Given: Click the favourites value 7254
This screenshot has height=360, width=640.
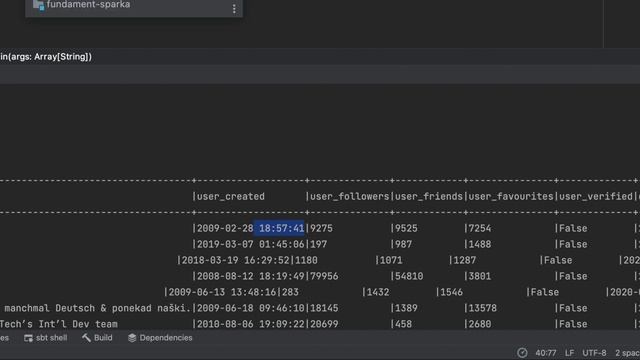Looking at the screenshot, I should coord(480,229).
